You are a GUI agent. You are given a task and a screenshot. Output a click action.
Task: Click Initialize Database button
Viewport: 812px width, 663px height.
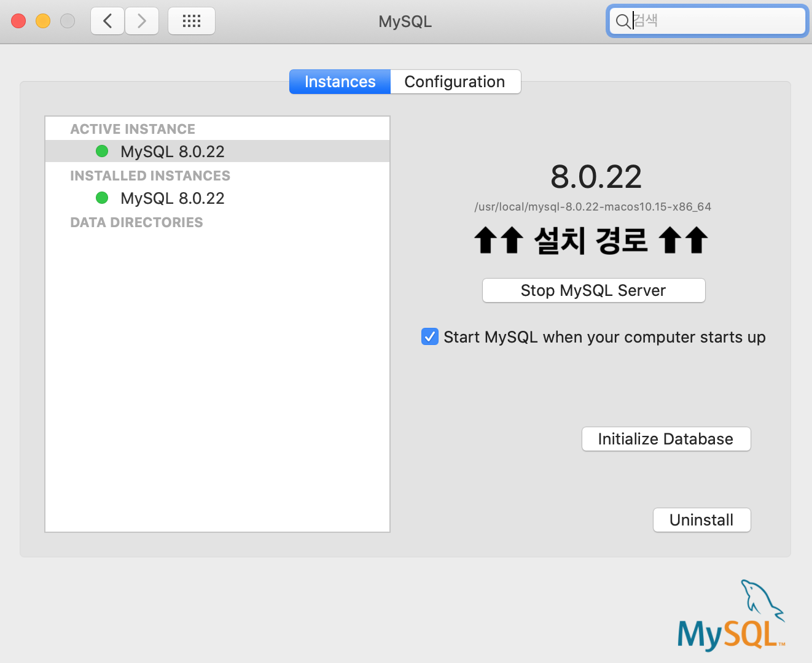666,439
